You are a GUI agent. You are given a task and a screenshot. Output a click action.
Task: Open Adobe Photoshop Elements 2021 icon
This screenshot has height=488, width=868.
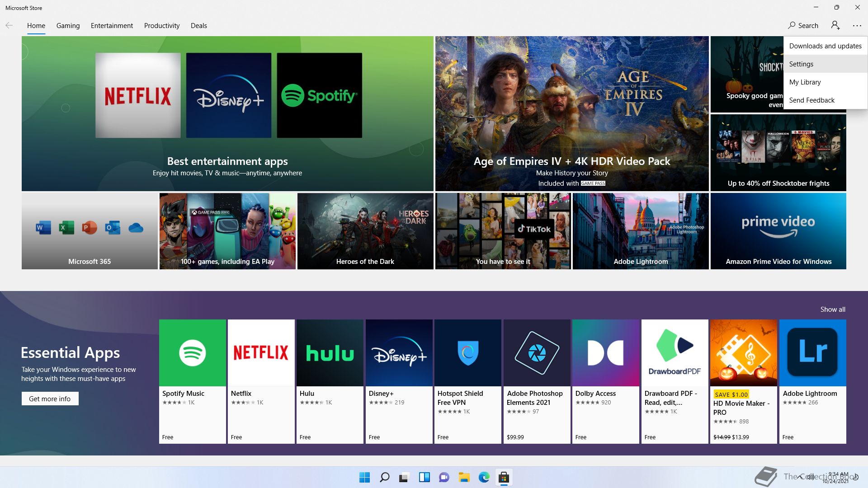(x=537, y=353)
